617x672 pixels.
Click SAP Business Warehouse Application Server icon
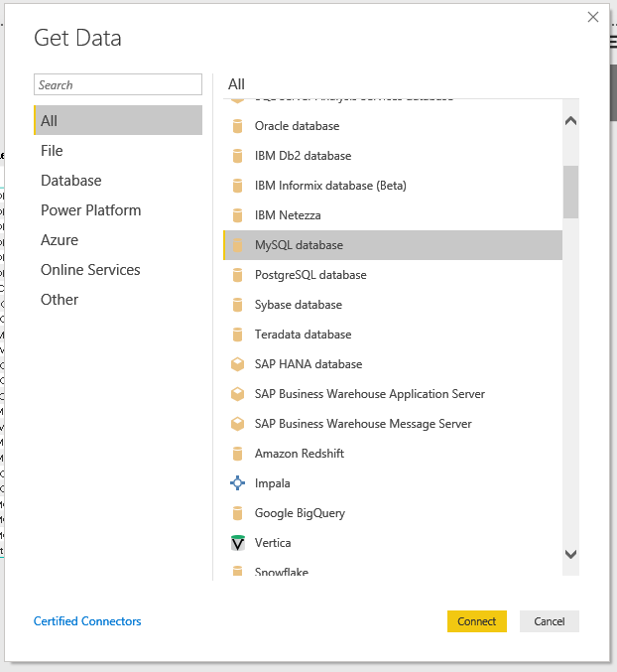click(237, 394)
